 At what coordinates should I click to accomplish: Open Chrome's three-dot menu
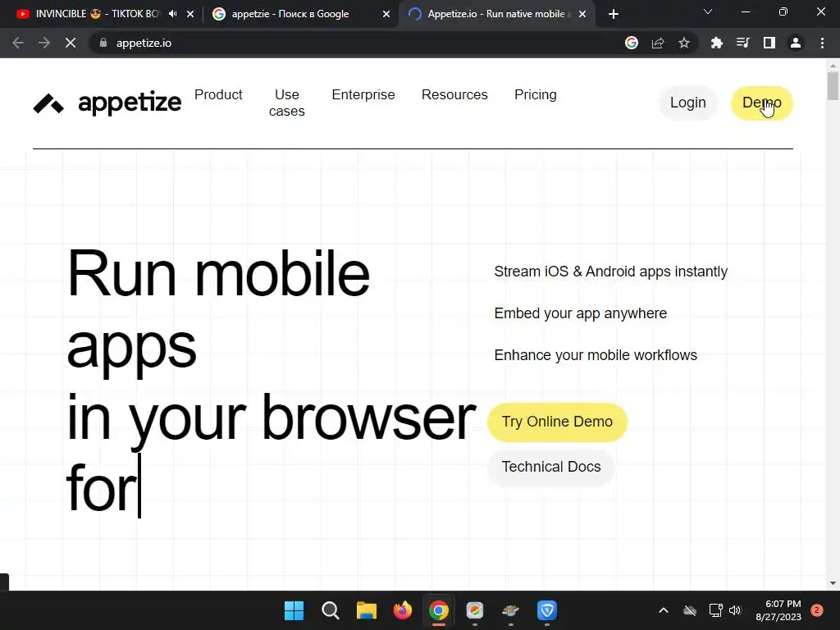(x=822, y=43)
